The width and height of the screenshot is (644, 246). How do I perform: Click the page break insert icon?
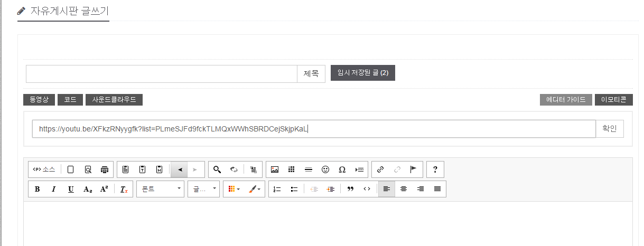(359, 169)
